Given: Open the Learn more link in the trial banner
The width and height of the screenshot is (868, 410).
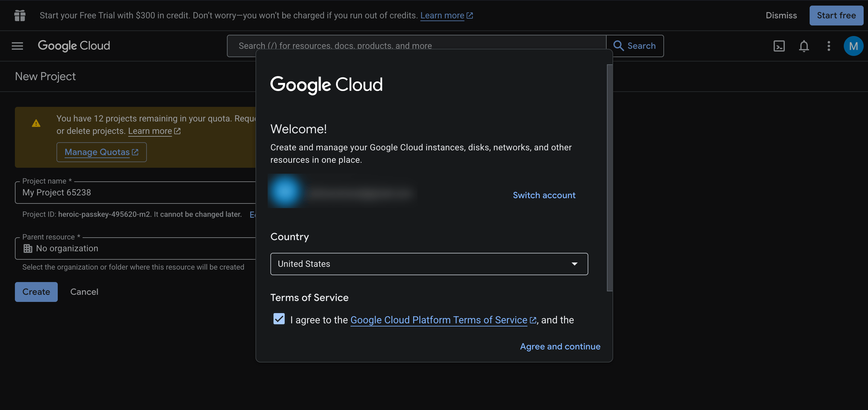Looking at the screenshot, I should coord(446,16).
